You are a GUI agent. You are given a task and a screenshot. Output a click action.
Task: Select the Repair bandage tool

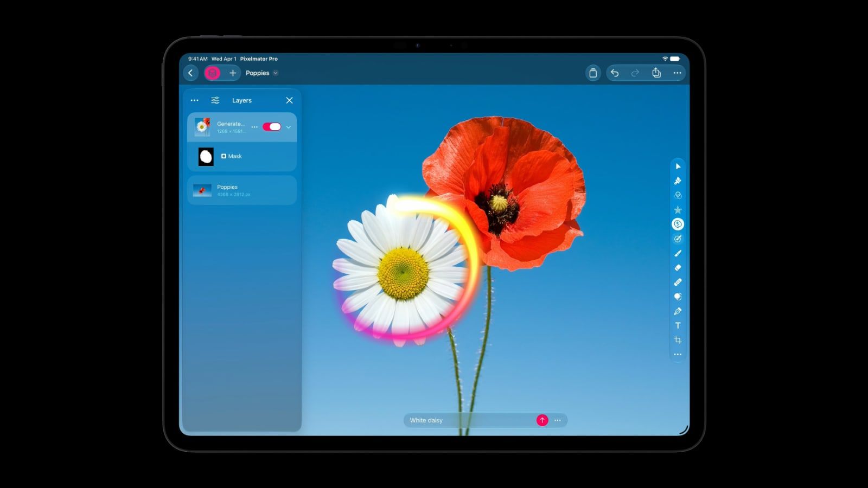click(678, 282)
